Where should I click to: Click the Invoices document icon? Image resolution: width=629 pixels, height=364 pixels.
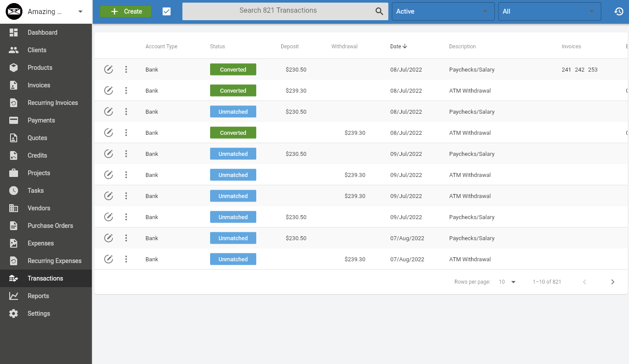[14, 85]
